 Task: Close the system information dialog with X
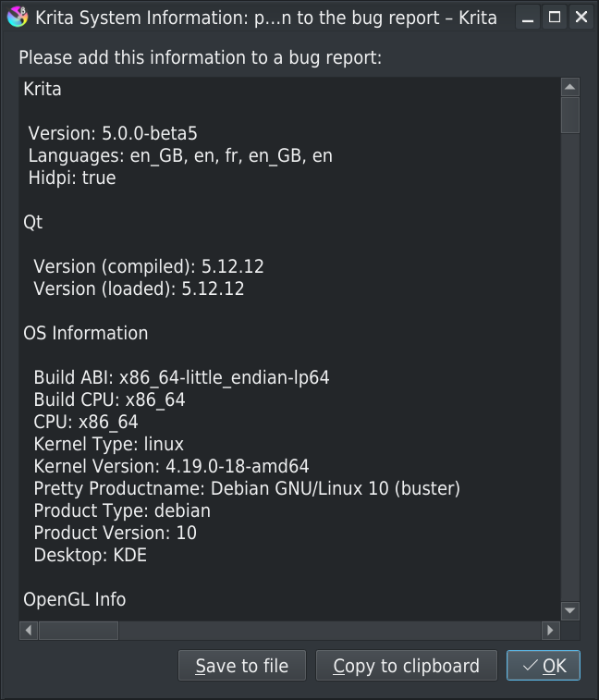tap(581, 18)
